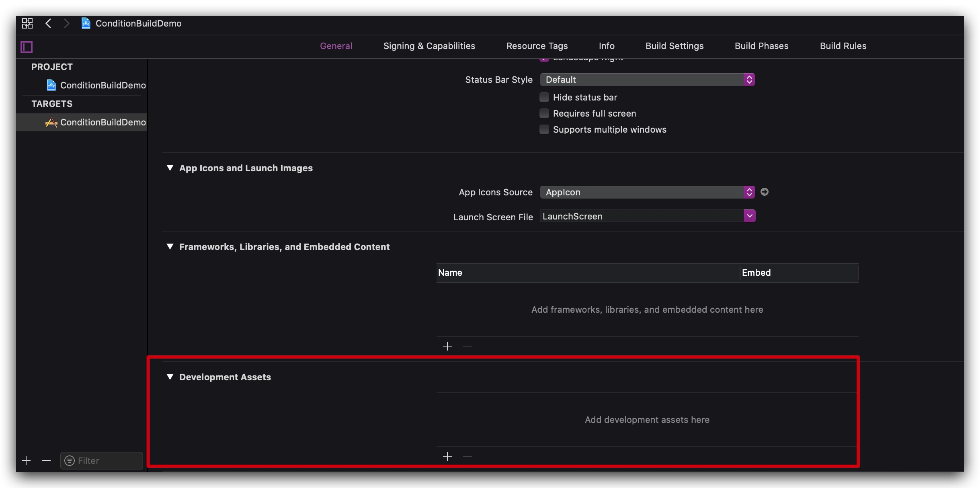Check Requires full screen option
This screenshot has height=488, width=980.
[x=544, y=113]
